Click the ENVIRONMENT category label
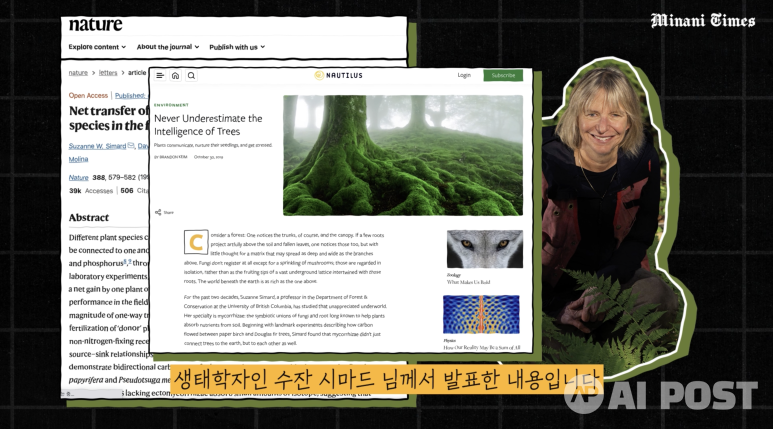The height and width of the screenshot is (429, 773). [171, 105]
